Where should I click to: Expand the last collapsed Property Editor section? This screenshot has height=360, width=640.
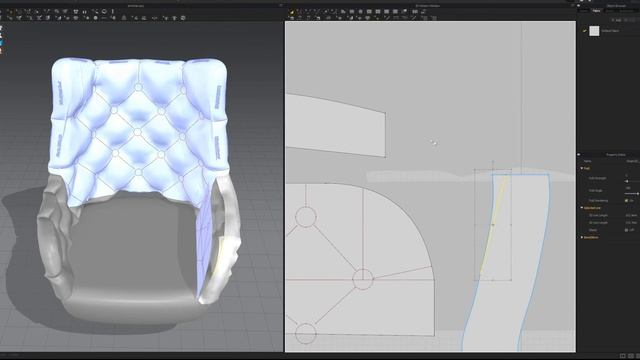pyautogui.click(x=582, y=237)
